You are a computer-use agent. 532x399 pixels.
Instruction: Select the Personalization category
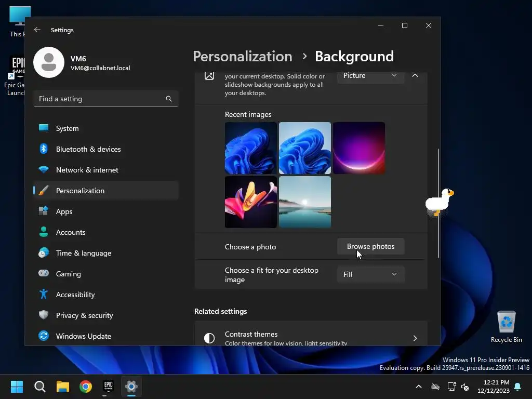106,190
